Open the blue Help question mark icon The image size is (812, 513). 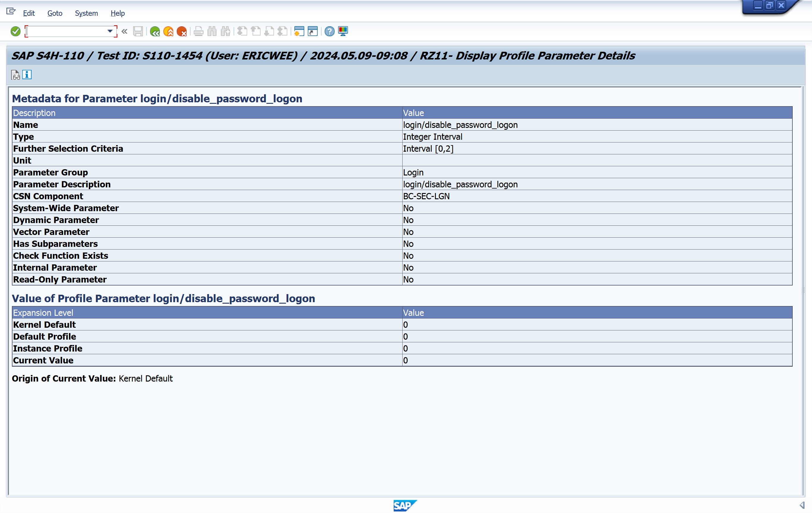pos(329,32)
